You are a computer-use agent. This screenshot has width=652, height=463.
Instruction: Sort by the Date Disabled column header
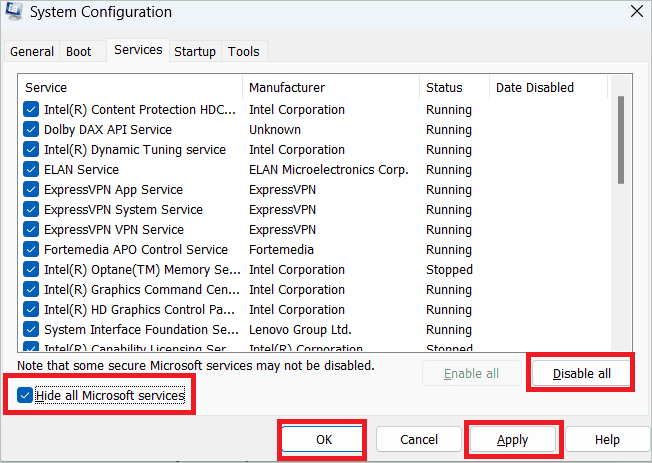click(x=548, y=87)
